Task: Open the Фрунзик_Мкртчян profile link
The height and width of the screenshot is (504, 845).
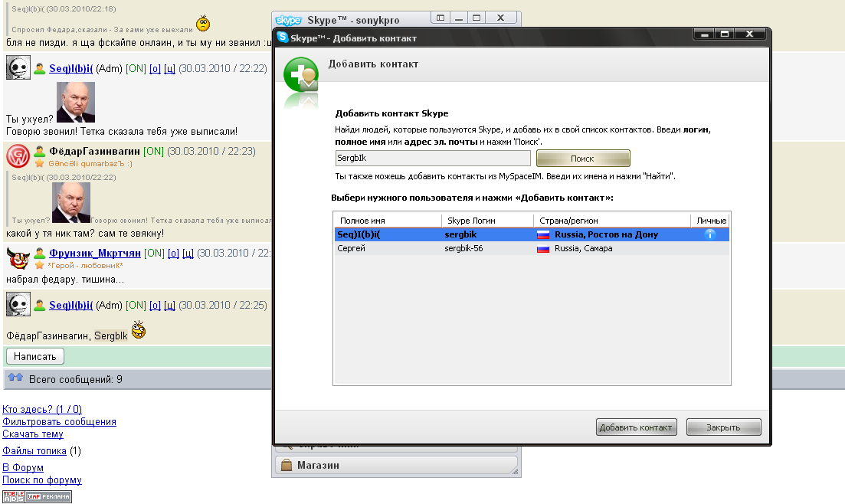Action: tap(95, 253)
